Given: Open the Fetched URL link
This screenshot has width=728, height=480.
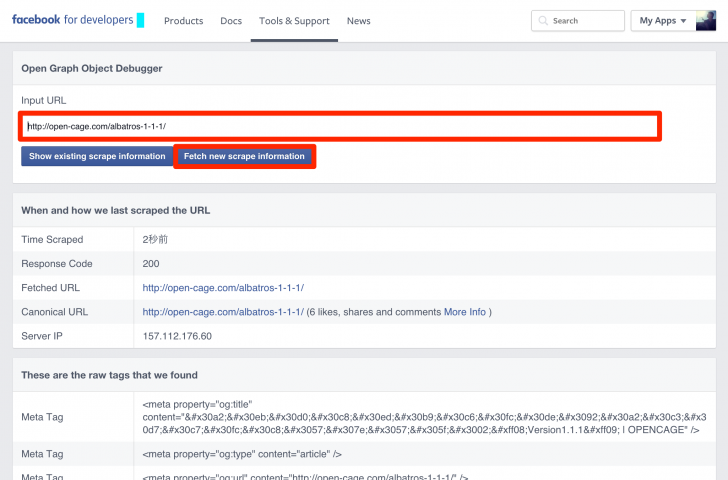Looking at the screenshot, I should (x=223, y=288).
